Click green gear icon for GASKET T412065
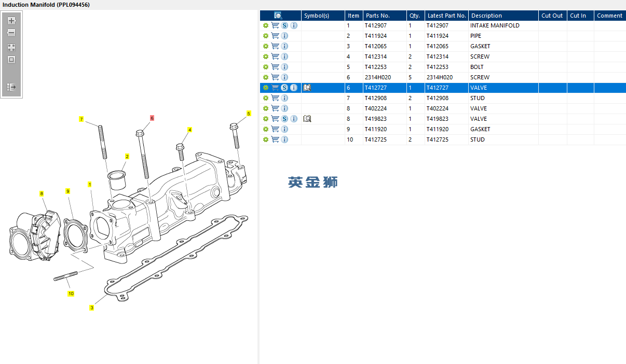The image size is (626, 364). click(x=266, y=46)
